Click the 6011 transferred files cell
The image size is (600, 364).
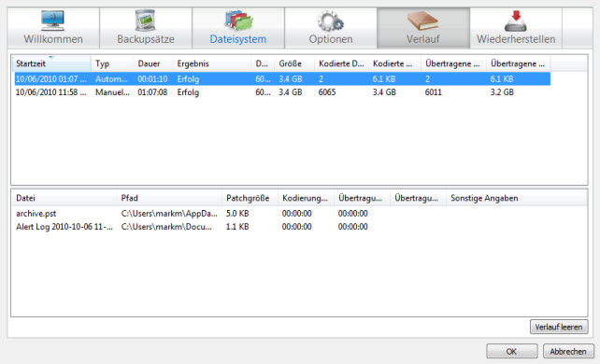433,92
